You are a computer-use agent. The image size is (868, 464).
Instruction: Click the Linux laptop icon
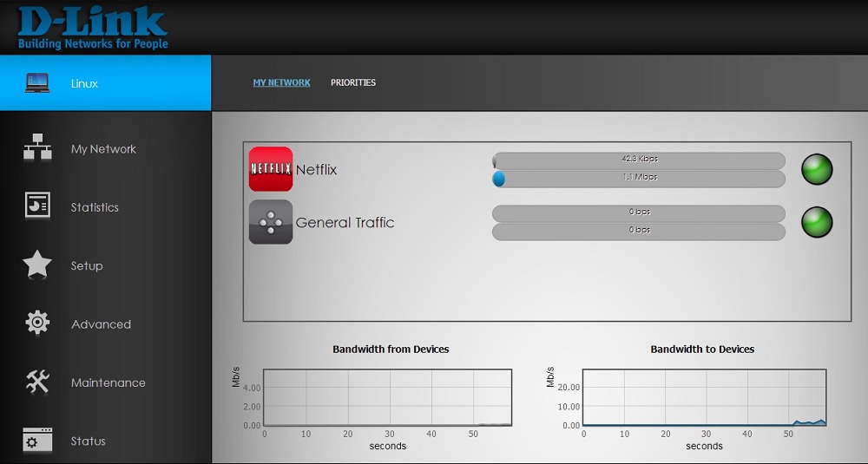[37, 83]
